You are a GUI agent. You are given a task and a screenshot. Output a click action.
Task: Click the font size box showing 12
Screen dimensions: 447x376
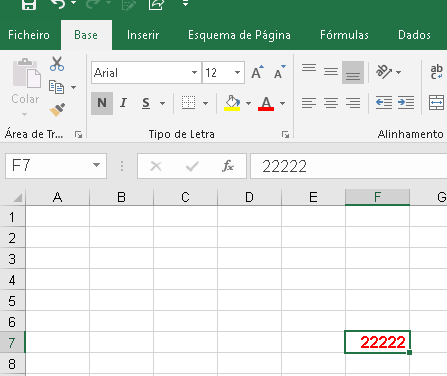pyautogui.click(x=217, y=72)
